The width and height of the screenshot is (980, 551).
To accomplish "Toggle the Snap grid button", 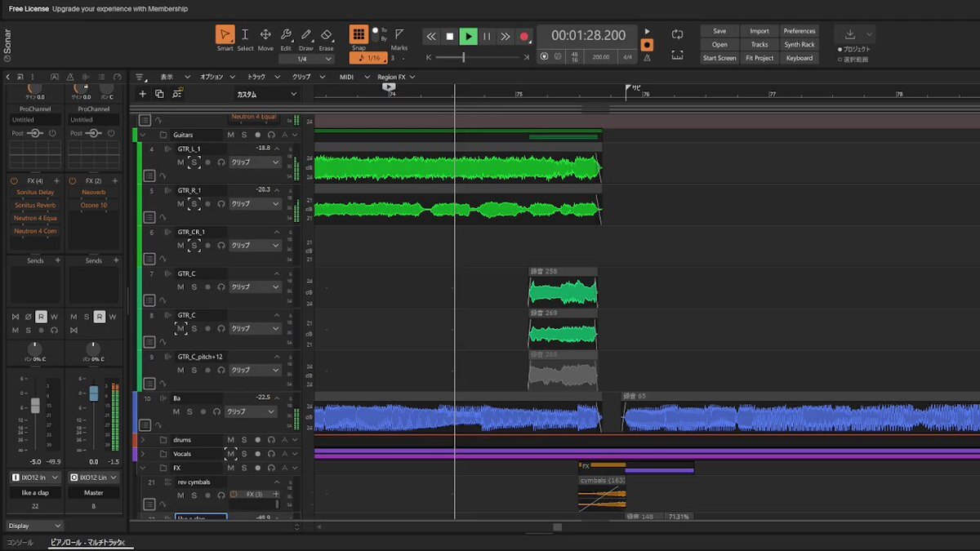I will [359, 34].
